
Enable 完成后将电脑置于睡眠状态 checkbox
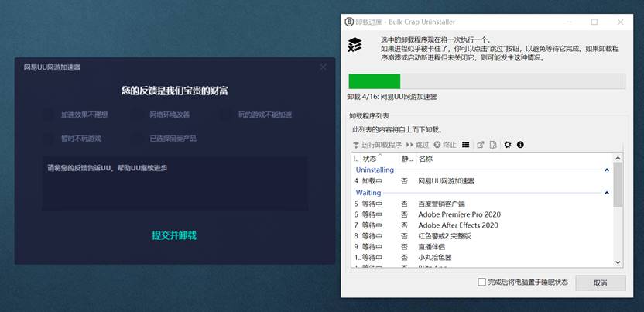pos(481,283)
